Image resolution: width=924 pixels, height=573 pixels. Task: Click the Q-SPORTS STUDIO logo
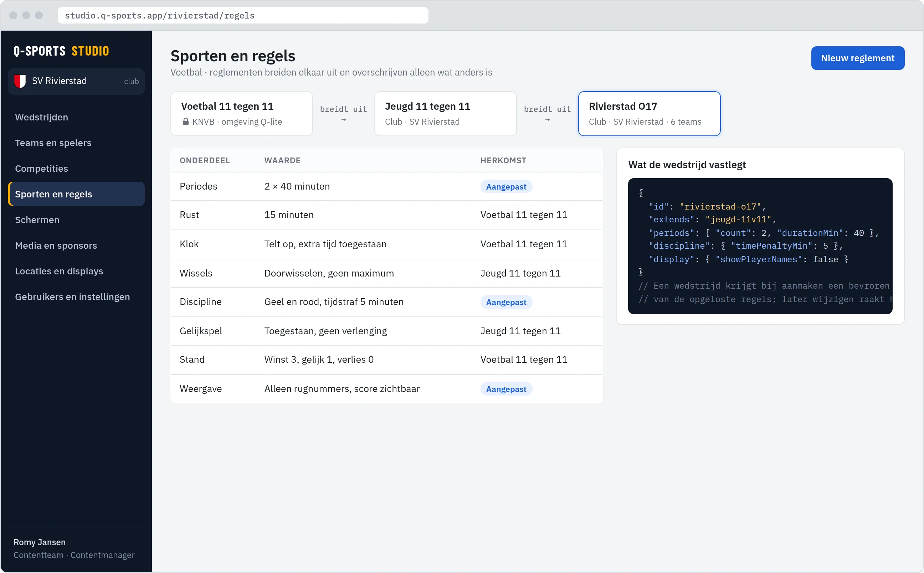coord(61,51)
